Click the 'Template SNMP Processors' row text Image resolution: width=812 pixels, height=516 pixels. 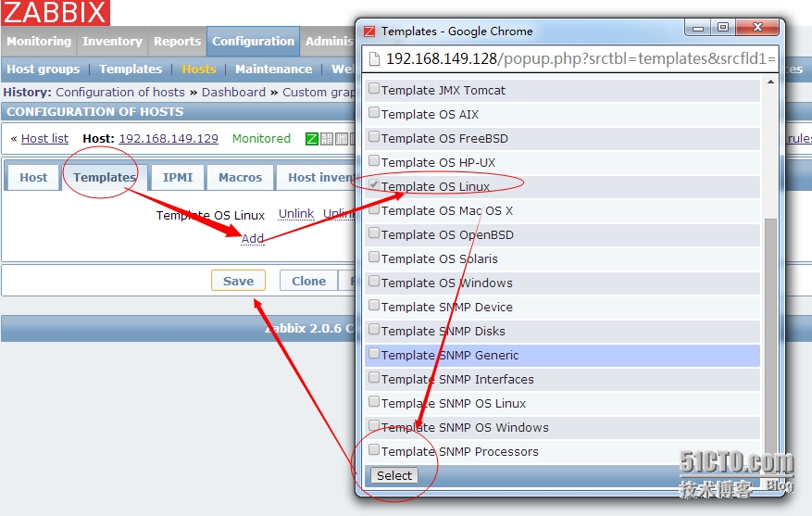(x=460, y=452)
